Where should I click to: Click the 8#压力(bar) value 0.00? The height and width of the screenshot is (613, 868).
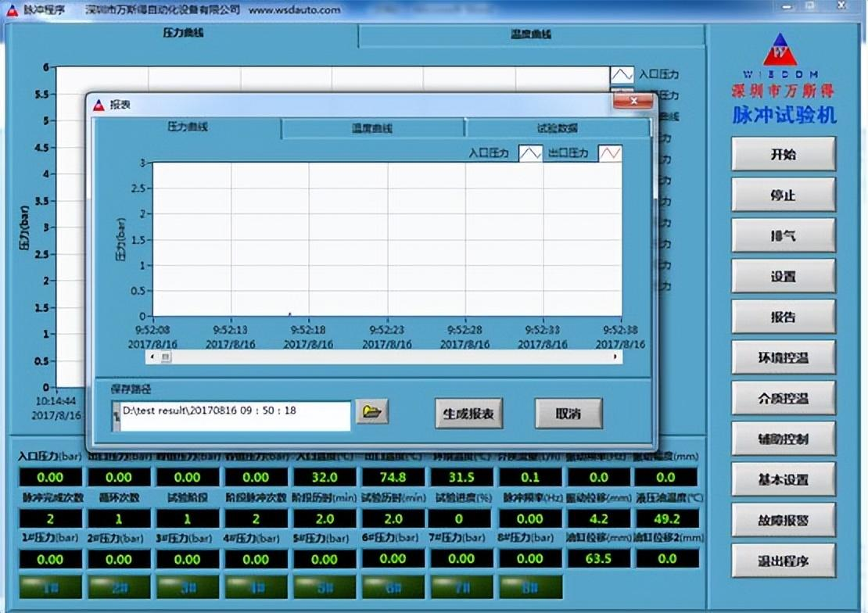530,559
